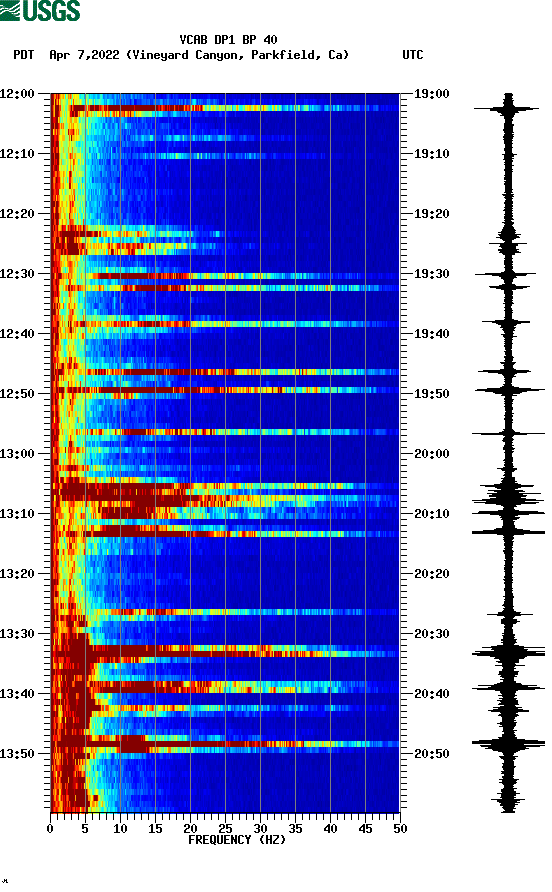Click the 20:10 UTC time label
Screen dimensions: 552x892
click(431, 514)
